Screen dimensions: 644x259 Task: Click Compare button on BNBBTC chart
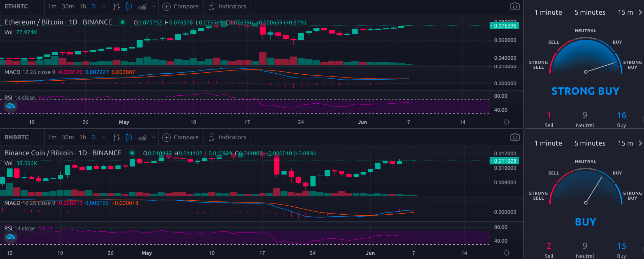[181, 137]
